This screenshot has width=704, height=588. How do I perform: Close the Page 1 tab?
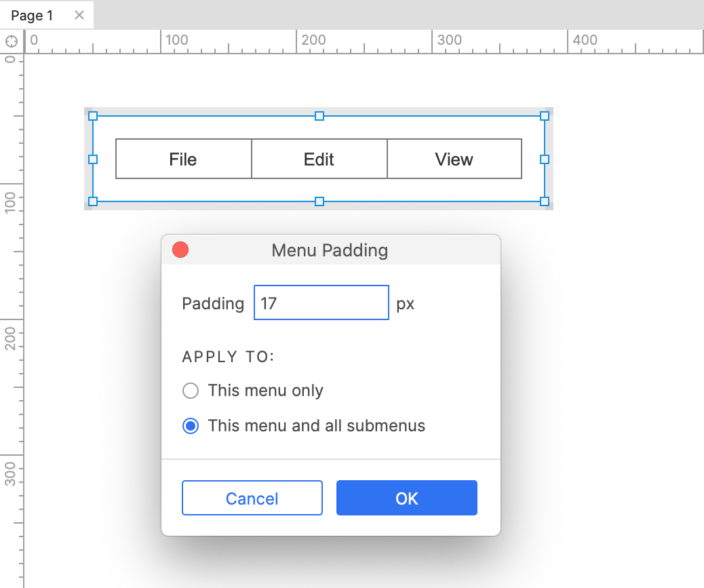tap(79, 16)
